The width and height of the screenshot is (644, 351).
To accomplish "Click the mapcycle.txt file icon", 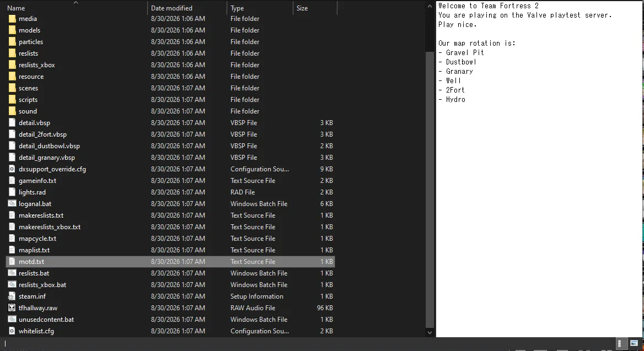I will [x=12, y=238].
